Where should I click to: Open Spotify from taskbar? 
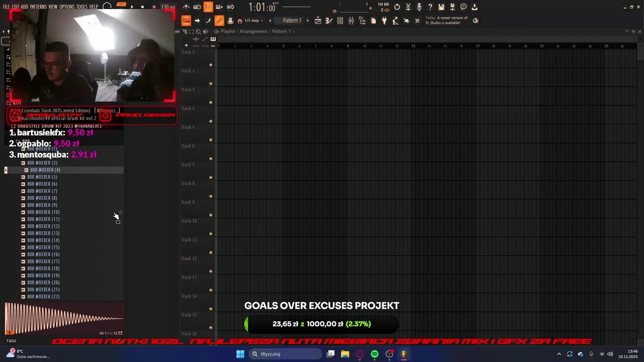pyautogui.click(x=374, y=354)
